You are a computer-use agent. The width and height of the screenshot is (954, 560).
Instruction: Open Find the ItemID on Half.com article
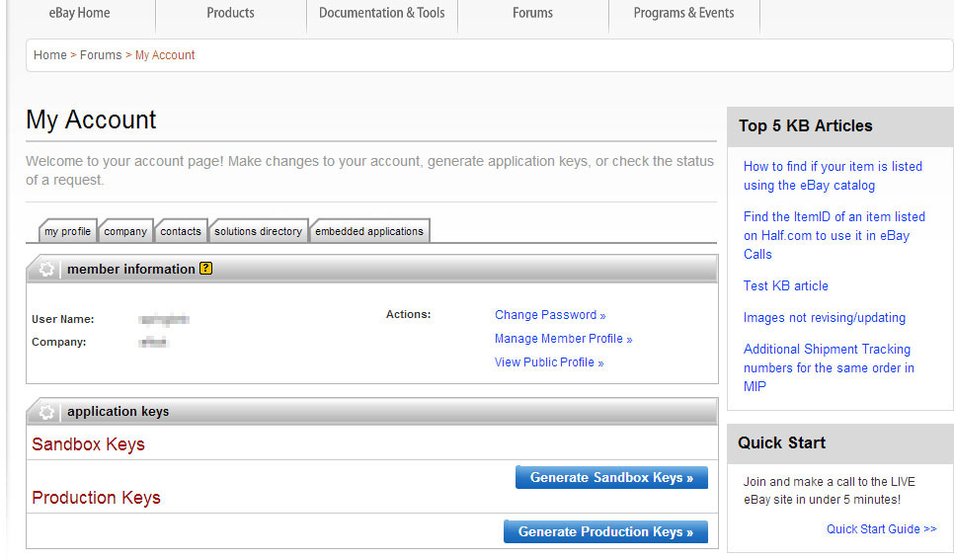pyautogui.click(x=835, y=236)
